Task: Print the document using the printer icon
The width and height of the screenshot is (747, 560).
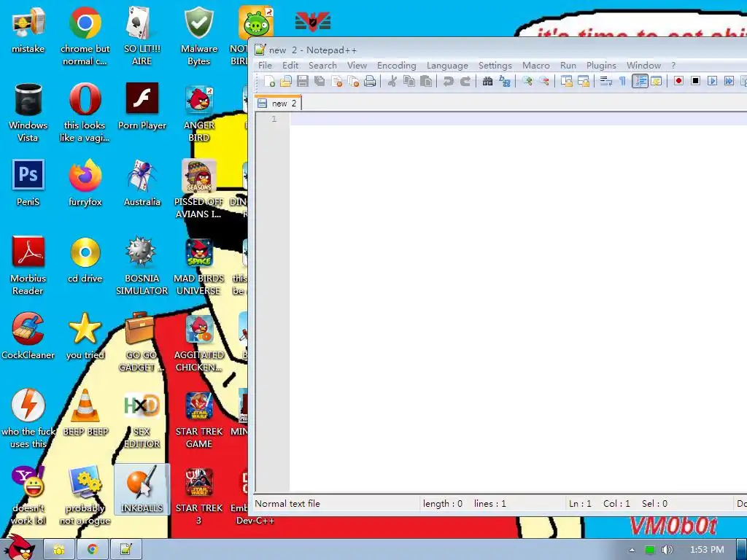Action: coord(370,82)
